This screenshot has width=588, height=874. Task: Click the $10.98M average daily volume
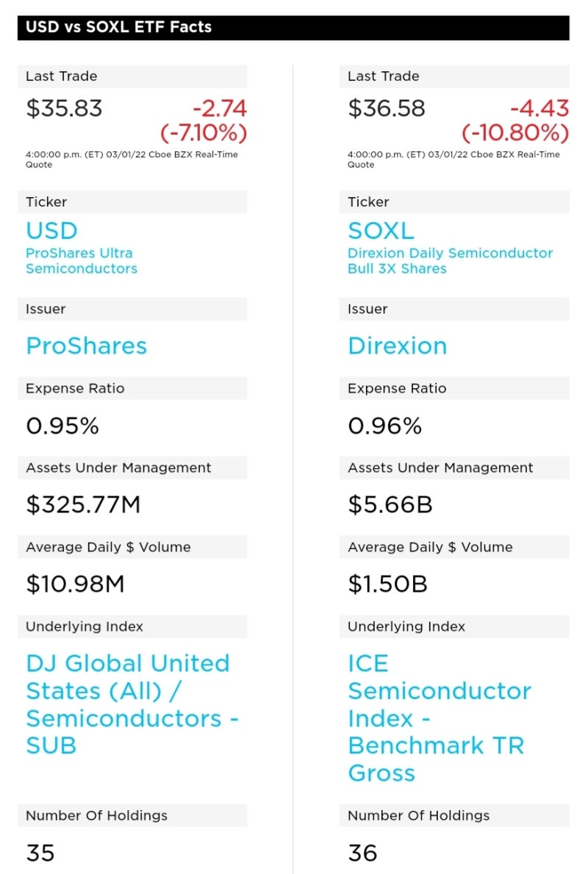point(75,584)
